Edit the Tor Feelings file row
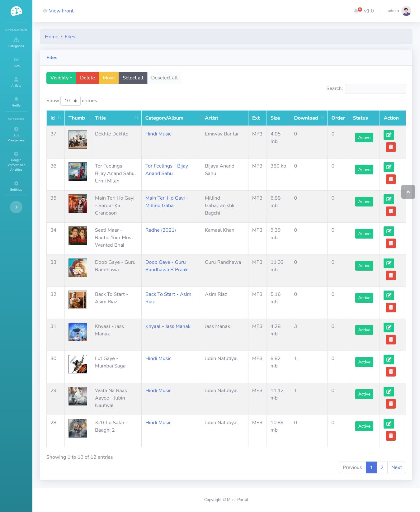The image size is (420, 512). (389, 167)
